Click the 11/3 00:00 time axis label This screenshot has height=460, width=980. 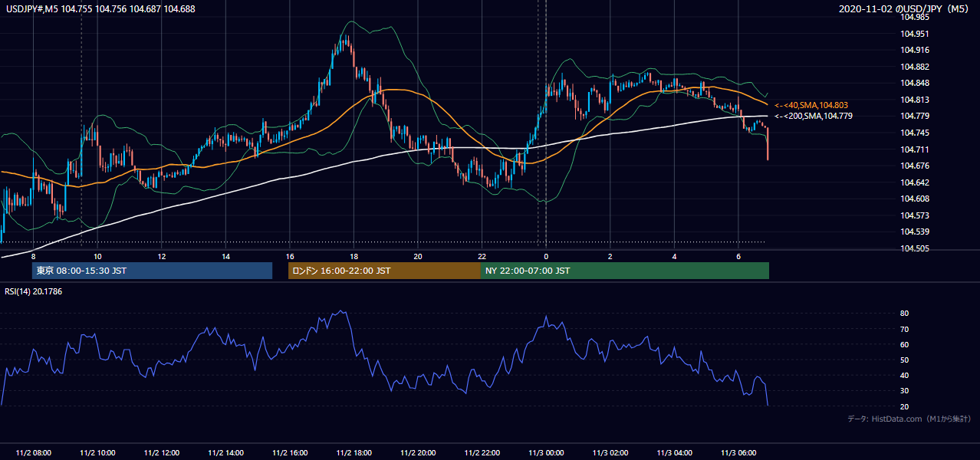pyautogui.click(x=546, y=453)
